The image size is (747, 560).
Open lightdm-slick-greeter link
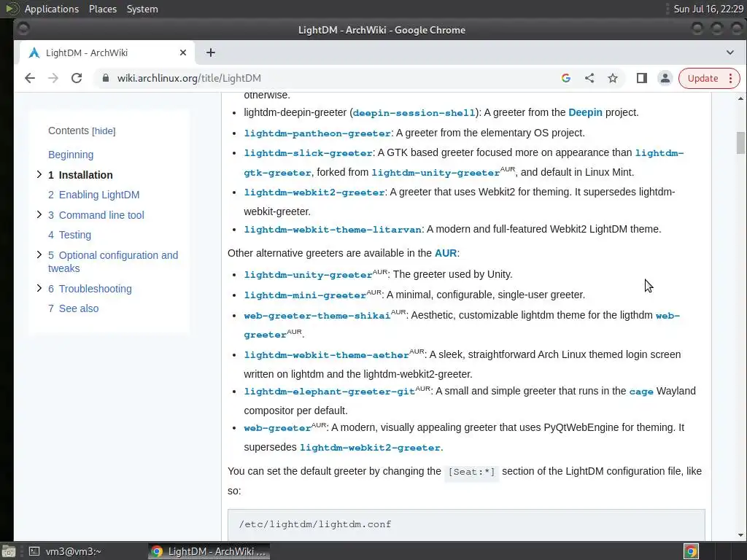(308, 153)
